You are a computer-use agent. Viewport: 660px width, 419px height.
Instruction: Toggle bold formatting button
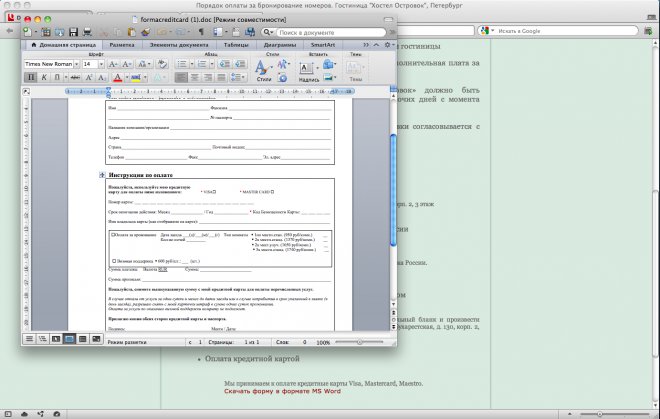(30, 77)
